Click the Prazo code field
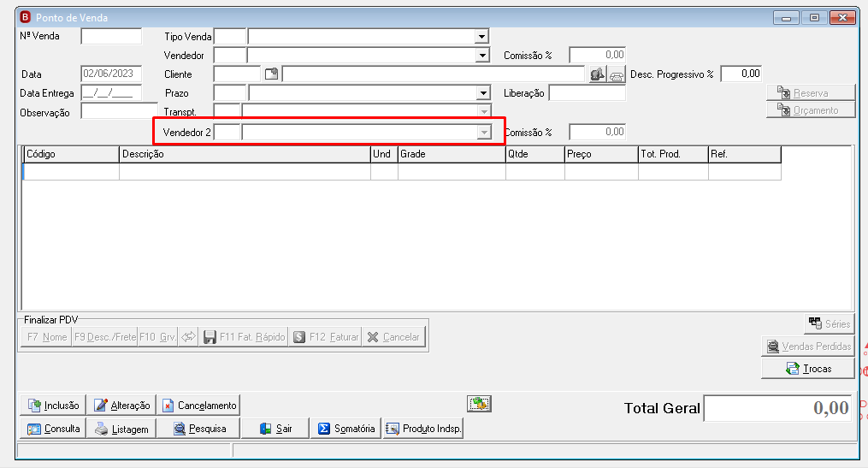Screen dimensions: 868x468 [x=230, y=93]
